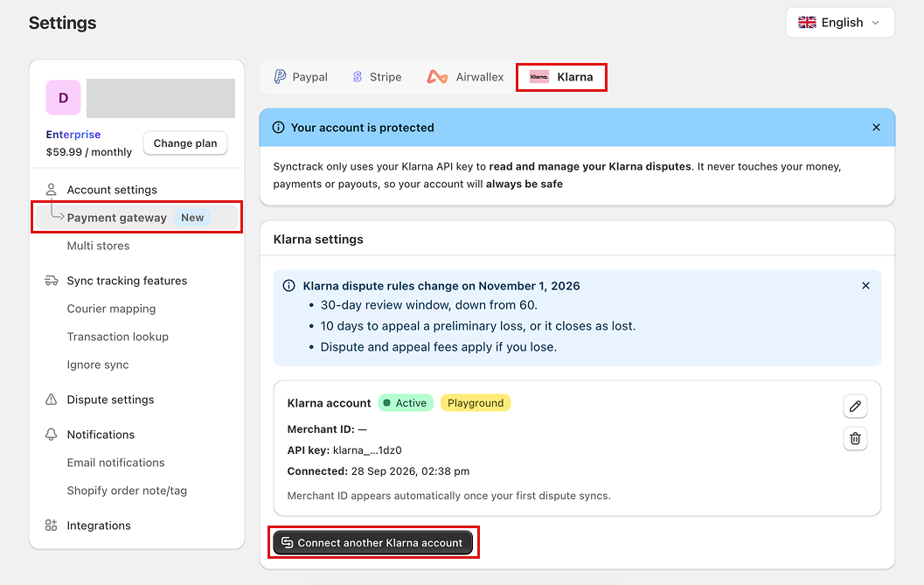Click the Enterprise plan label
924x585 pixels.
coord(73,135)
